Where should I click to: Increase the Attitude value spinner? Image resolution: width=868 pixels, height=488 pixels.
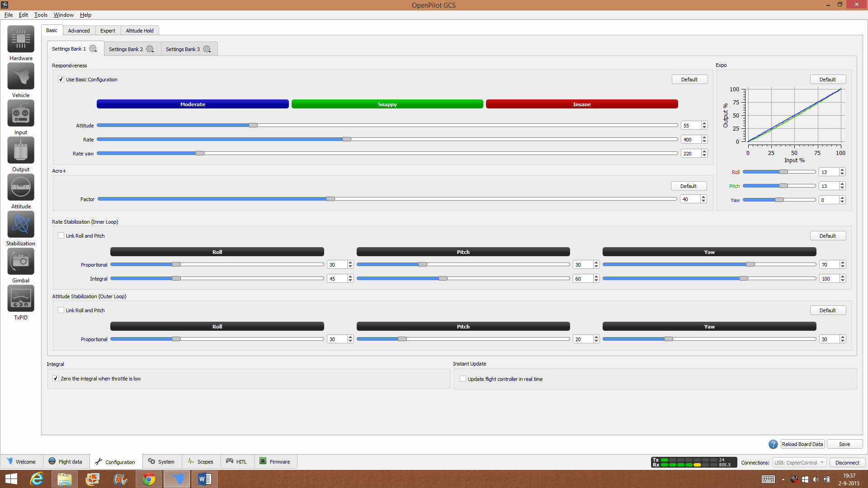704,123
